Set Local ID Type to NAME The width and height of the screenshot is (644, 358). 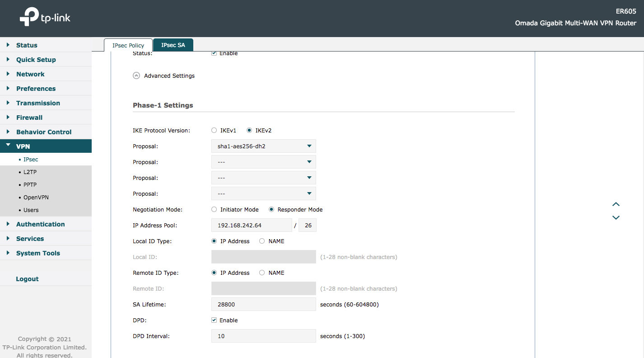pyautogui.click(x=262, y=241)
